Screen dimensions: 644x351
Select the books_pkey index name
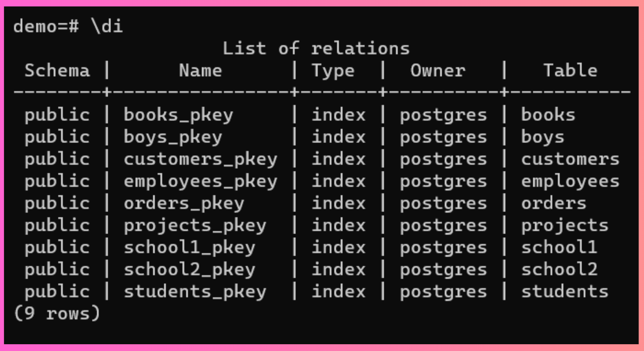(178, 115)
